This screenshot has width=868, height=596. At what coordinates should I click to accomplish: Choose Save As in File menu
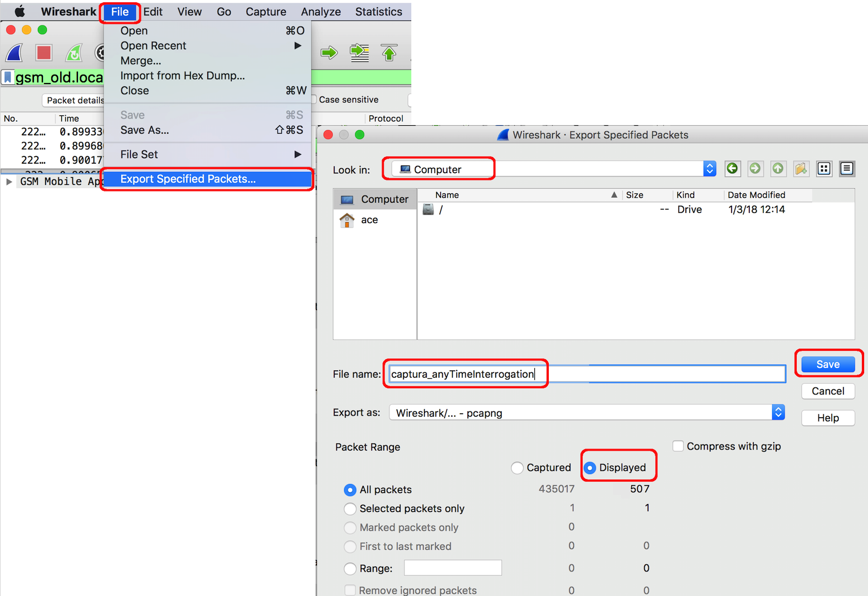click(208, 130)
